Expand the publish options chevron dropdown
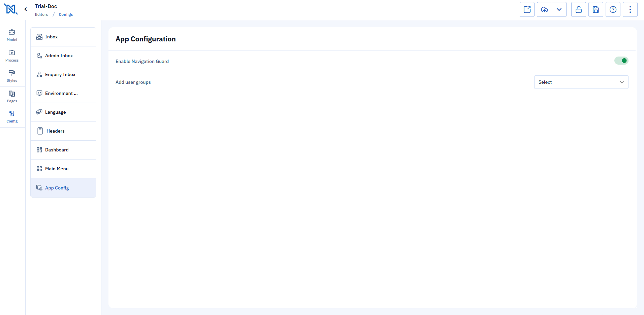The width and height of the screenshot is (644, 315). pos(559,9)
